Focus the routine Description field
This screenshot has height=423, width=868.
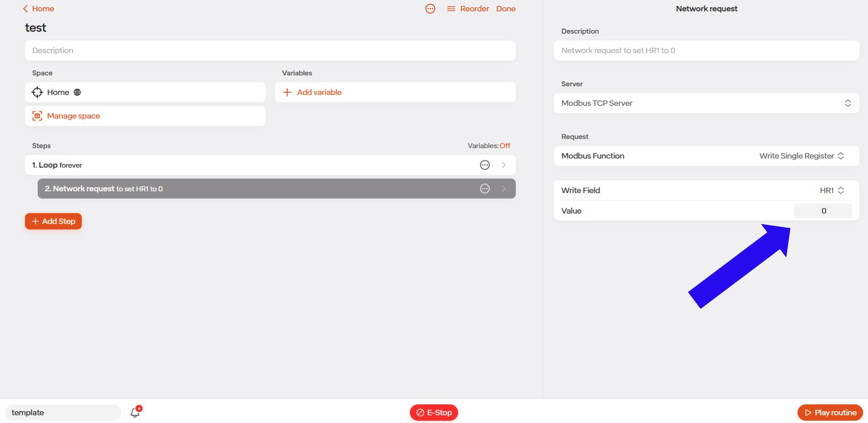coord(270,50)
